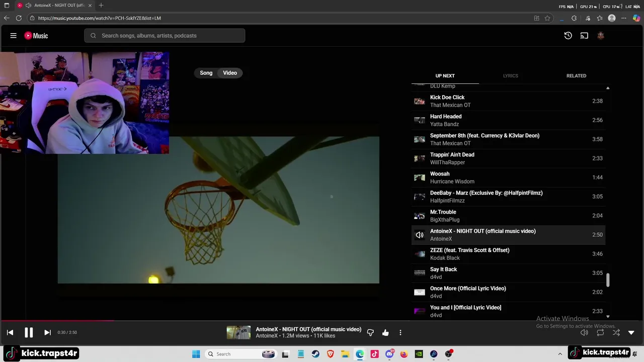The height and width of the screenshot is (362, 644).
Task: Open listening history clock icon
Action: point(568,36)
